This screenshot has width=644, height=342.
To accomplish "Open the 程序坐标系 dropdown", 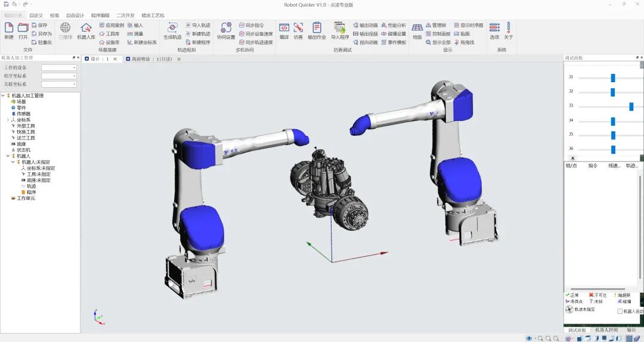I will [58, 76].
